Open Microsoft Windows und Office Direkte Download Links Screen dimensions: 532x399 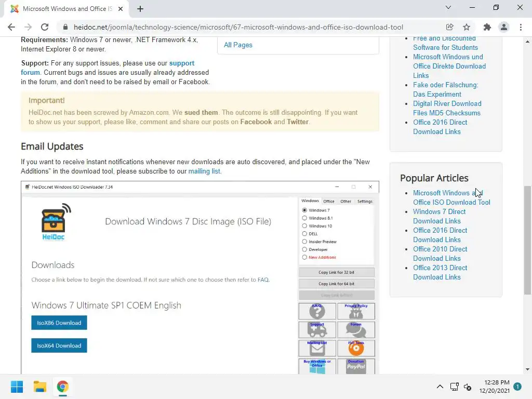pyautogui.click(x=449, y=66)
